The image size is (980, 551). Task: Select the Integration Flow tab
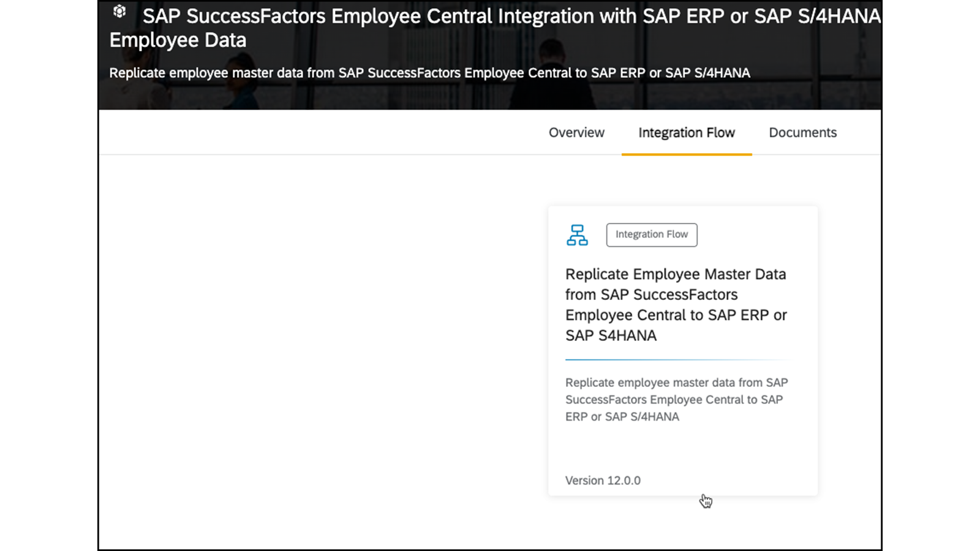(687, 133)
